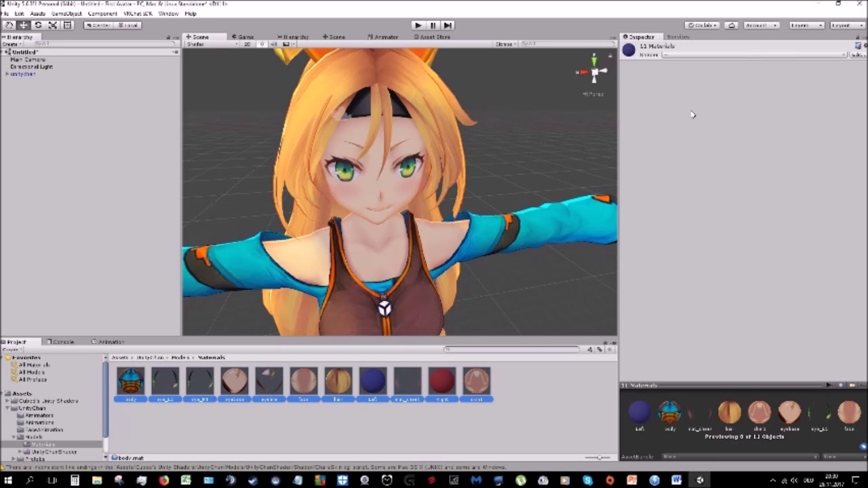Select Directional Light in Hierarchy
The width and height of the screenshot is (868, 488).
32,66
